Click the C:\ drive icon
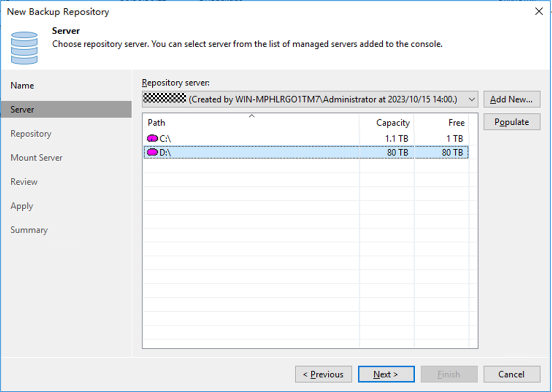This screenshot has width=552, height=392. coord(153,139)
